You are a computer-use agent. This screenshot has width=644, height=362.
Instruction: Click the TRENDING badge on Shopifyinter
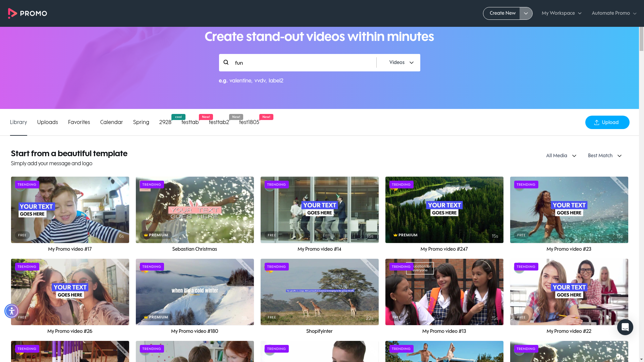tap(276, 267)
